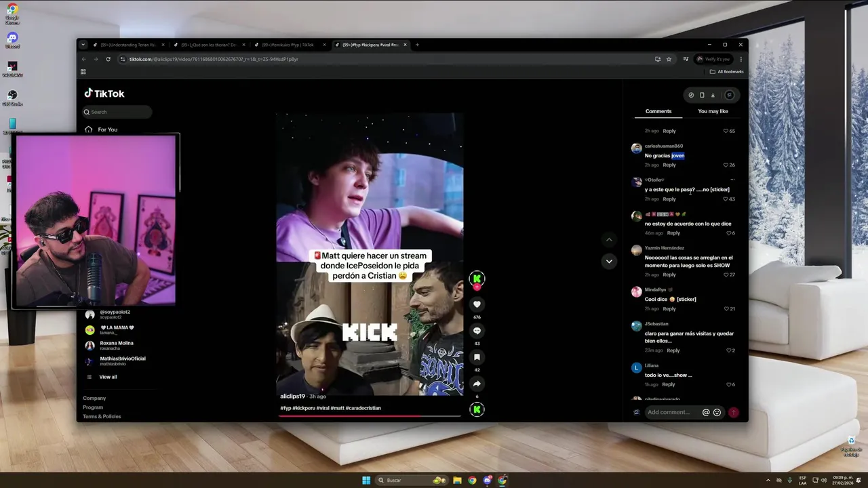
Task: Click the spinning sound disc below the share count
Action: [477, 409]
